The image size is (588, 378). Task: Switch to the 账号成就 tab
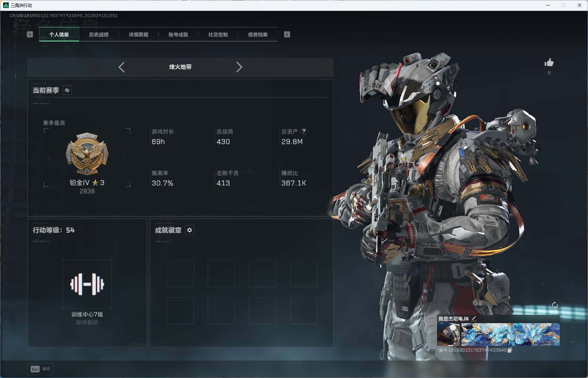click(178, 35)
